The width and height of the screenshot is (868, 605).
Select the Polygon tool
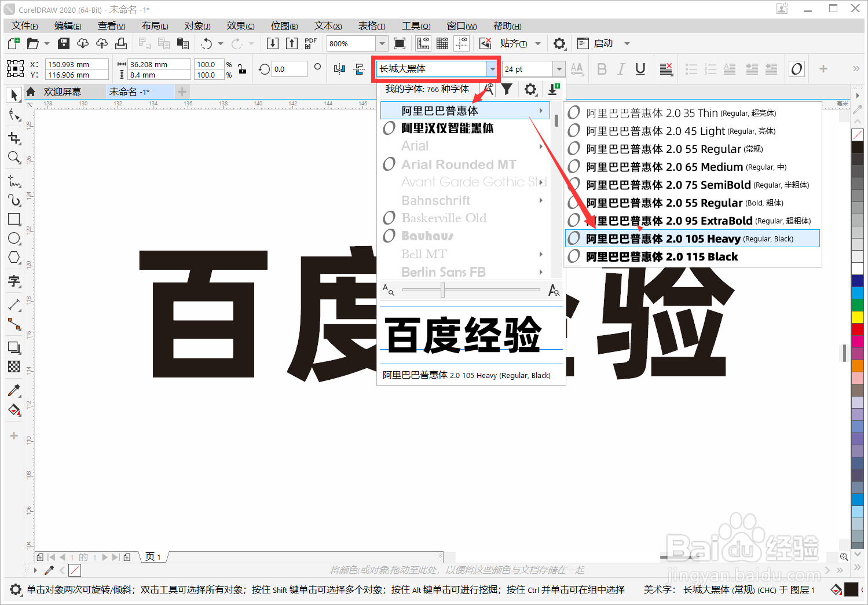click(14, 257)
